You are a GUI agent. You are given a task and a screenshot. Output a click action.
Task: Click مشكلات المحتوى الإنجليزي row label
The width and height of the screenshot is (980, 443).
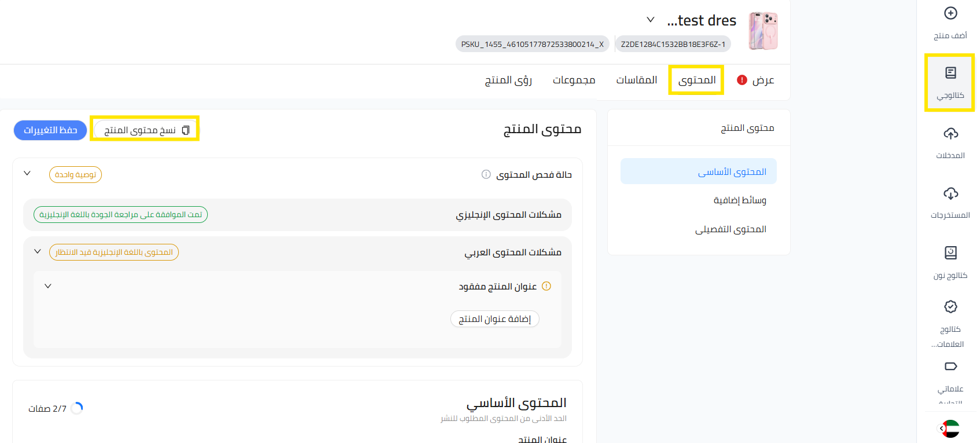click(509, 215)
